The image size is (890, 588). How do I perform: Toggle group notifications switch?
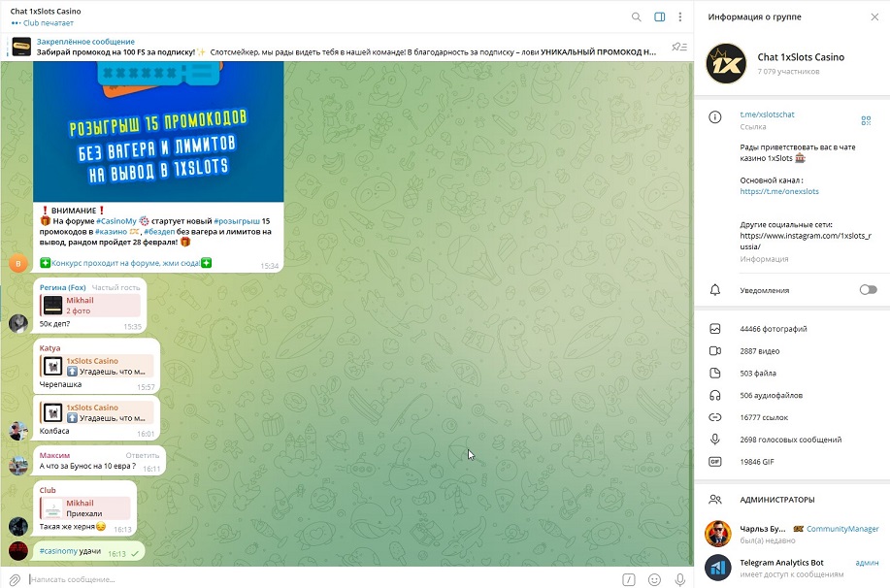868,290
